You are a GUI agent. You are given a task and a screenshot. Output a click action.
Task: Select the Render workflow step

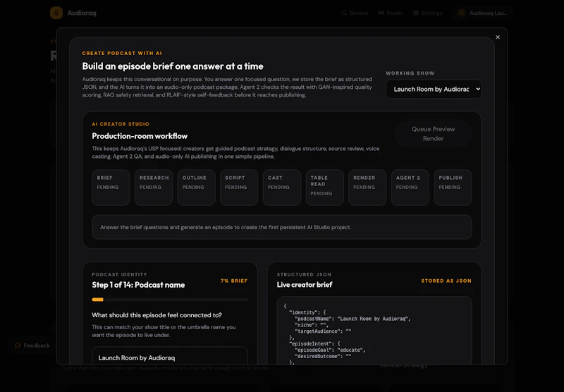point(367,188)
